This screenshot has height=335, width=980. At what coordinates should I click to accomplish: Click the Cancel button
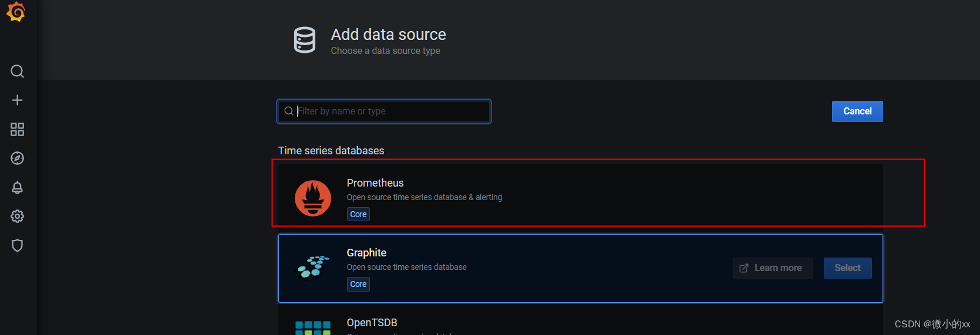click(x=857, y=111)
